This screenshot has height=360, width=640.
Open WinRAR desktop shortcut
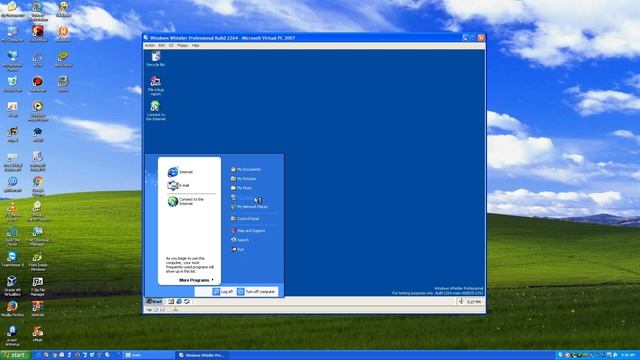[38, 309]
